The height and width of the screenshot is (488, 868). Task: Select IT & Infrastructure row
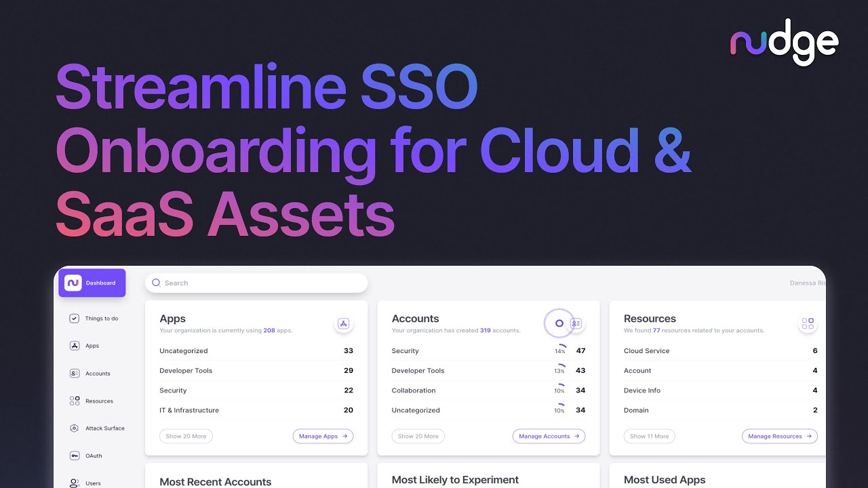coord(256,410)
